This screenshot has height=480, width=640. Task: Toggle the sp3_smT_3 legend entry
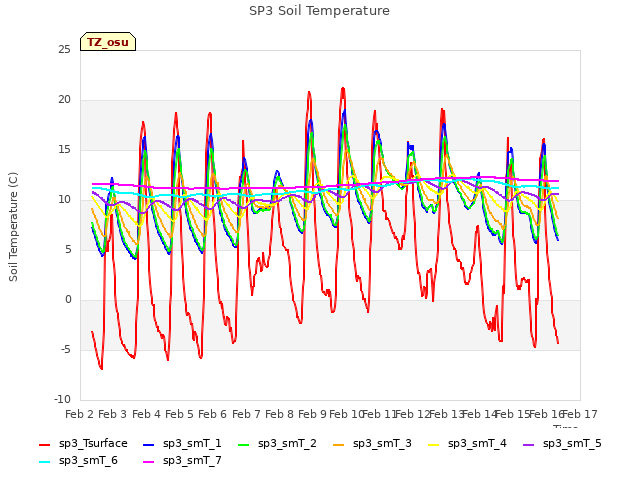[x=372, y=444]
